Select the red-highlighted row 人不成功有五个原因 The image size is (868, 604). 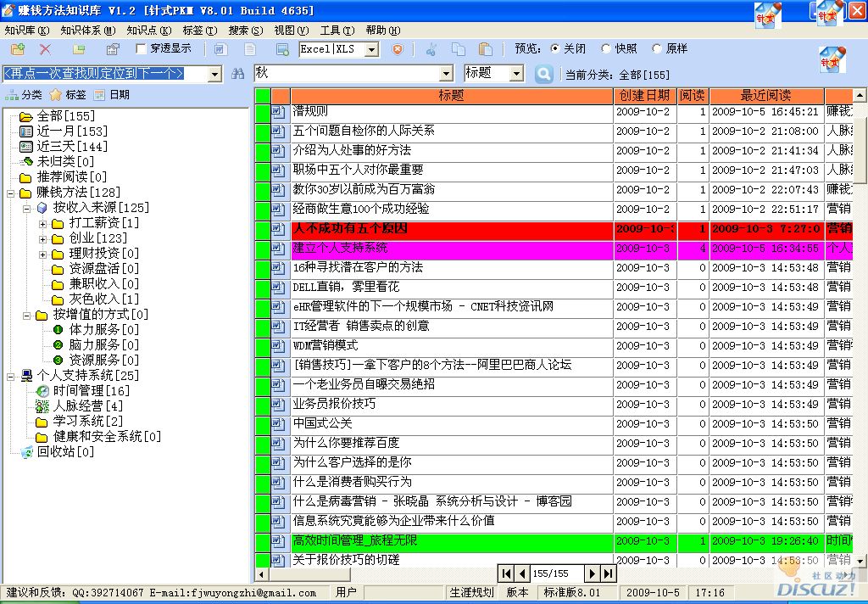coord(451,229)
